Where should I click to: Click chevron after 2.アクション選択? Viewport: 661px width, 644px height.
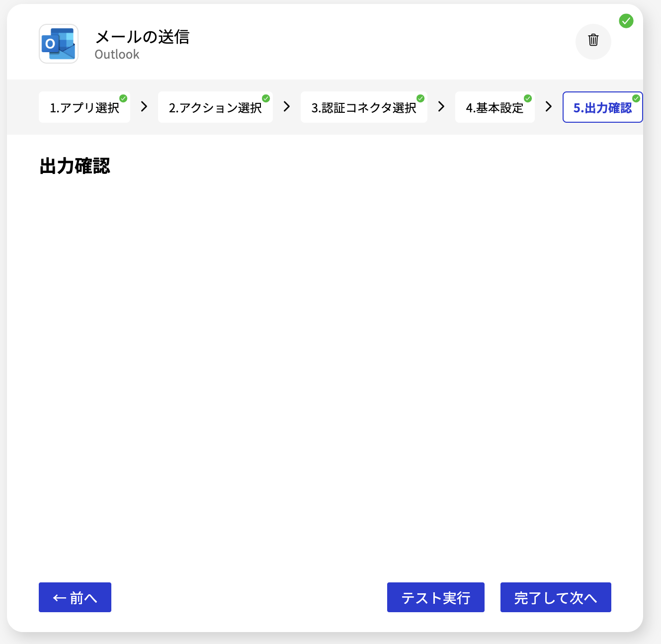287,106
